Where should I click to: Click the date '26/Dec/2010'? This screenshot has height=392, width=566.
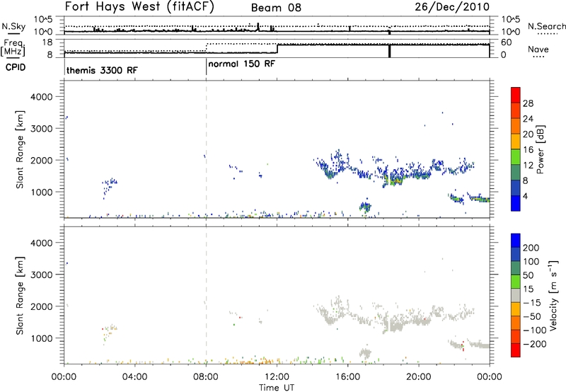click(452, 6)
